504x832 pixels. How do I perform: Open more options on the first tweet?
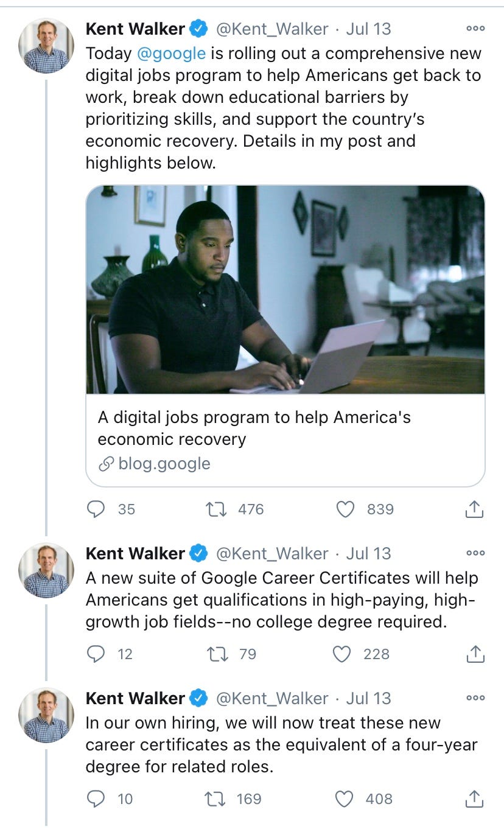click(x=475, y=29)
